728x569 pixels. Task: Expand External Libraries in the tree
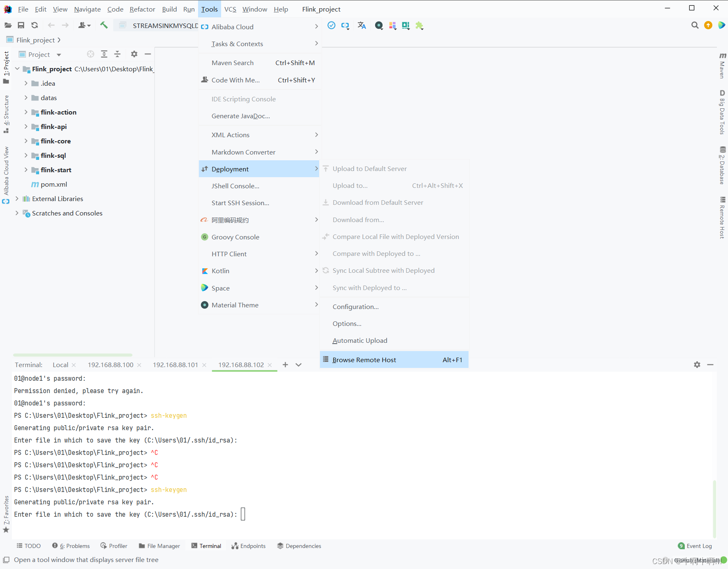pos(16,199)
